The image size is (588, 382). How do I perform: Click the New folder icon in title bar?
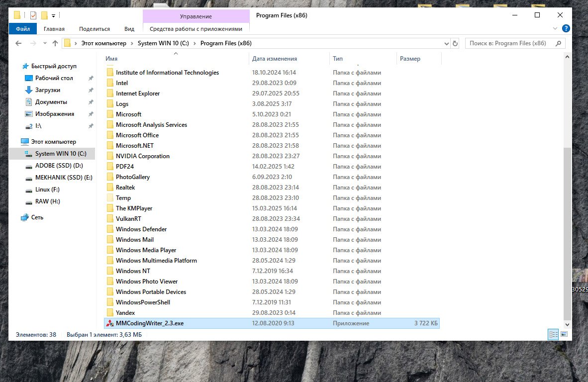pyautogui.click(x=44, y=15)
